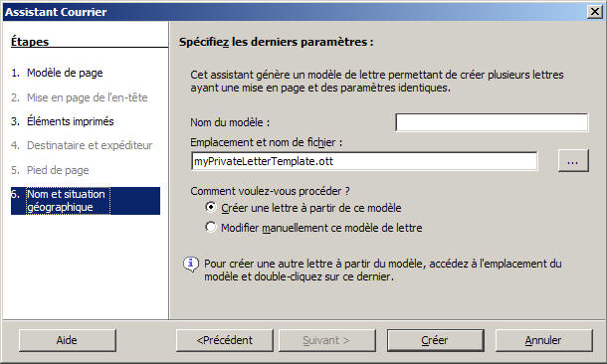Click the Étapes heading in sidebar
607x364 pixels.
point(30,42)
